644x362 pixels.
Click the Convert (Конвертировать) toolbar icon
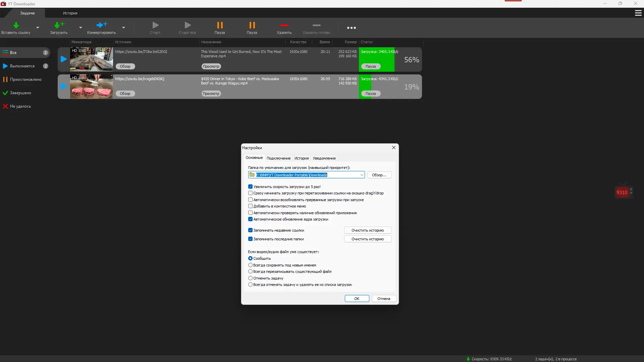point(101,25)
